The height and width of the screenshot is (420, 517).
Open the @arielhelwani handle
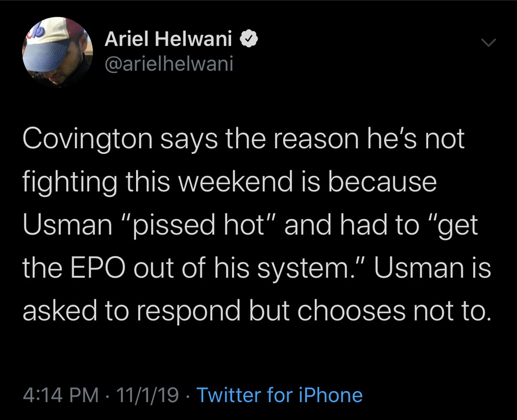tap(169, 63)
